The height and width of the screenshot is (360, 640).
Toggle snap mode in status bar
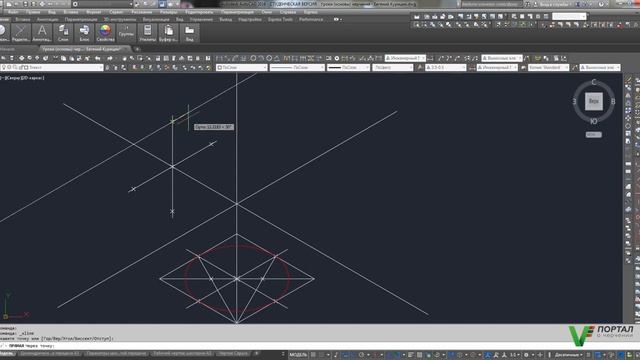point(322,355)
